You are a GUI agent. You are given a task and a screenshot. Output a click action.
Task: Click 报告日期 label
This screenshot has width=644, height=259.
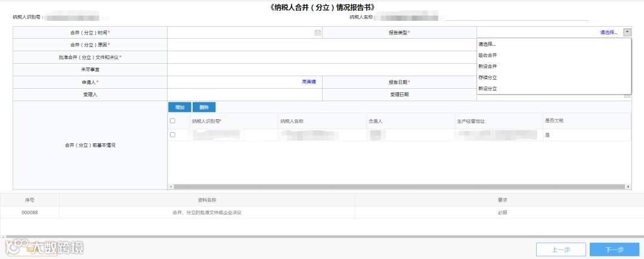[x=398, y=82]
